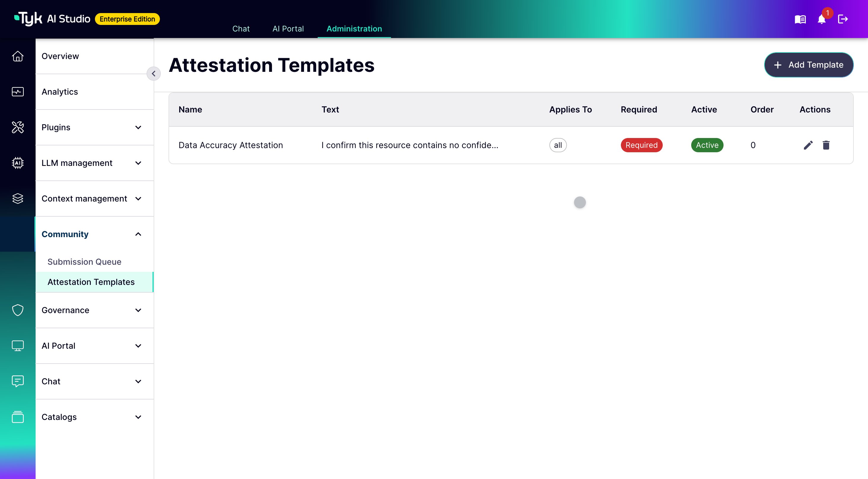Open Overview in the sidebar
This screenshot has width=868, height=479.
pos(94,56)
